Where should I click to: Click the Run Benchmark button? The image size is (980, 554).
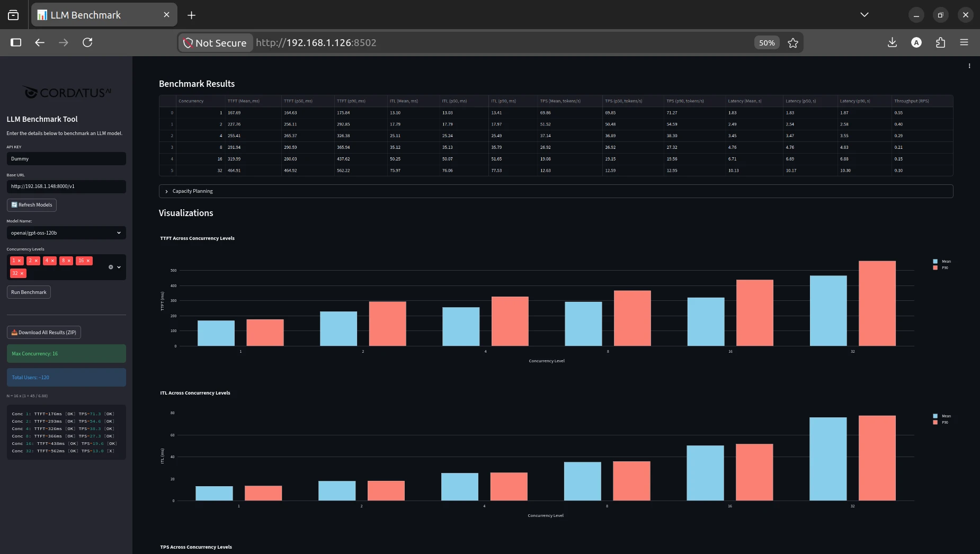click(x=29, y=292)
